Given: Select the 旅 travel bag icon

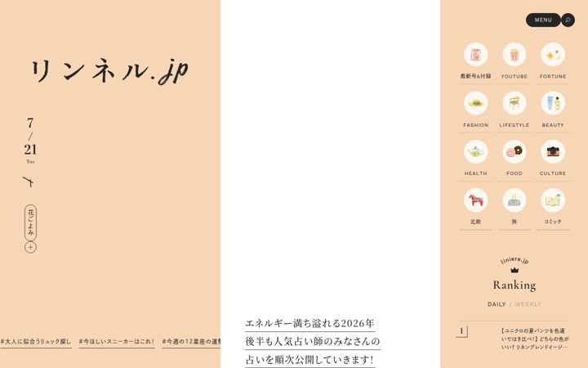Looking at the screenshot, I should click(x=514, y=200).
